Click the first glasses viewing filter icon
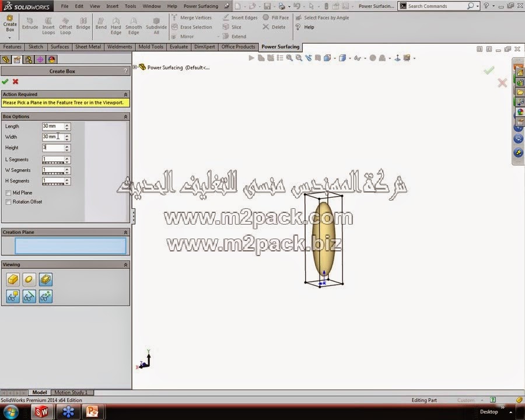525x420 pixels. pos(13,296)
